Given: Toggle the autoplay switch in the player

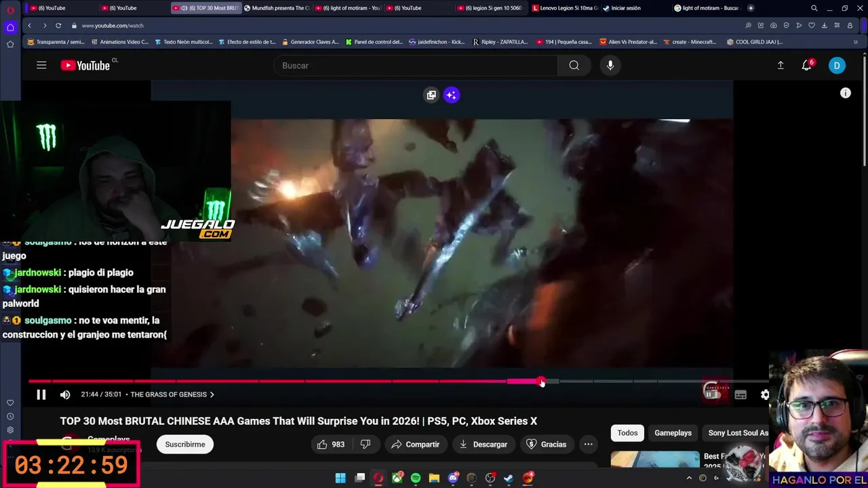Looking at the screenshot, I should click(712, 393).
